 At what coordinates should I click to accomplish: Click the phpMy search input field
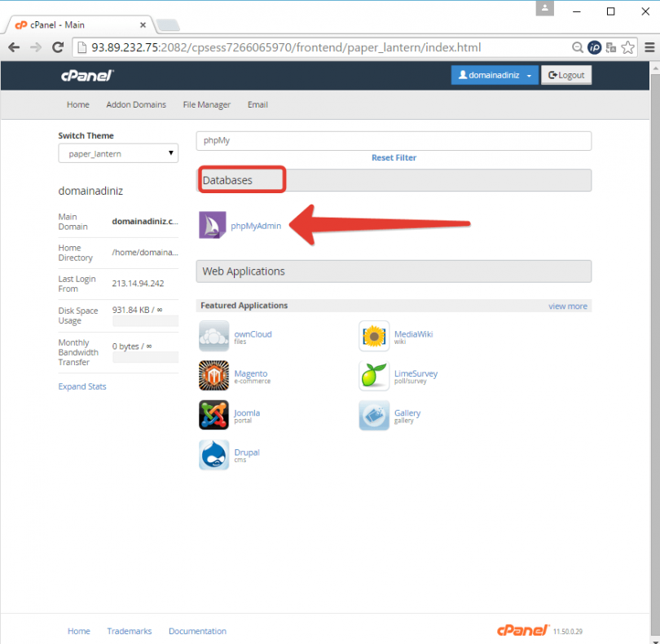tap(394, 140)
